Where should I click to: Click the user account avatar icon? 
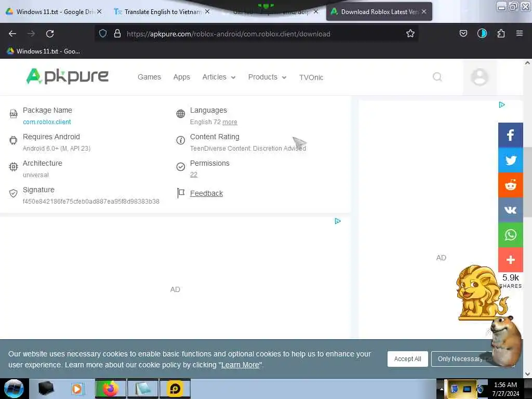480,77
